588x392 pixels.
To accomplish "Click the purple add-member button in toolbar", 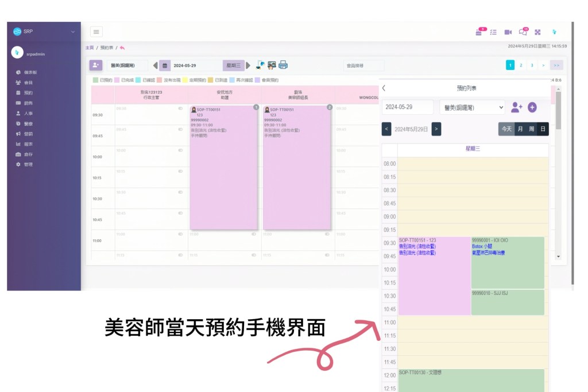I will pyautogui.click(x=95, y=65).
